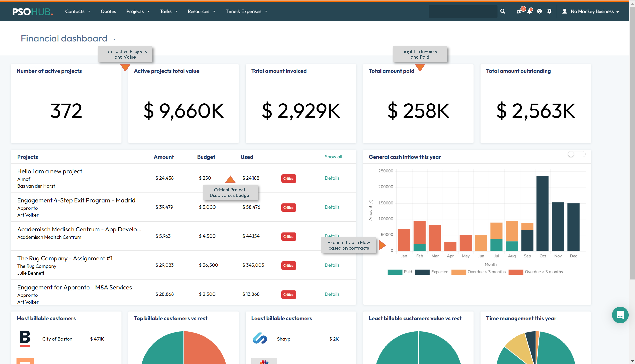Click the Critical badge on Hello i am a new project
Screen dimensions: 635x364
289,178
